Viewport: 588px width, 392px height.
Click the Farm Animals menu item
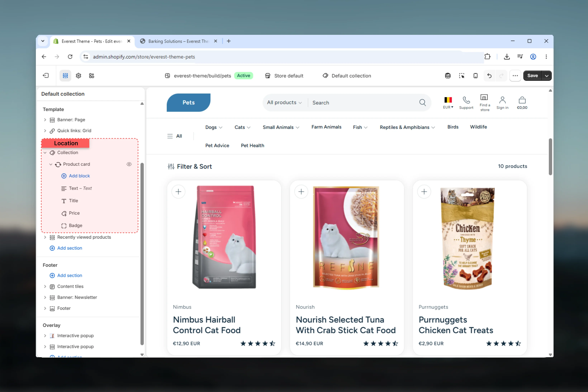[x=326, y=127]
